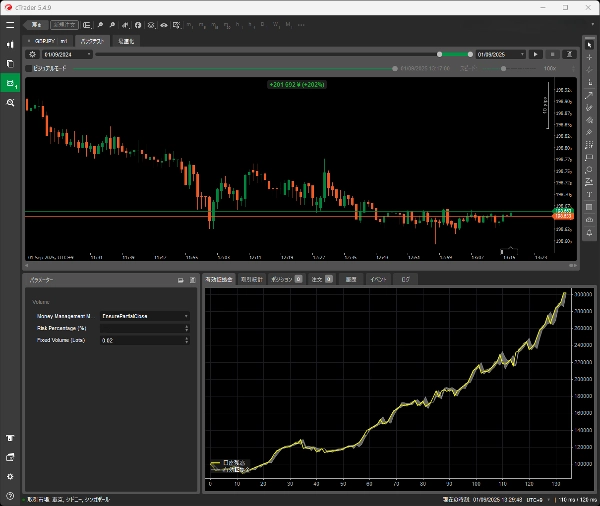Click the chart snapshot camera icon
Viewport: 600px width, 506px height.
589,220
